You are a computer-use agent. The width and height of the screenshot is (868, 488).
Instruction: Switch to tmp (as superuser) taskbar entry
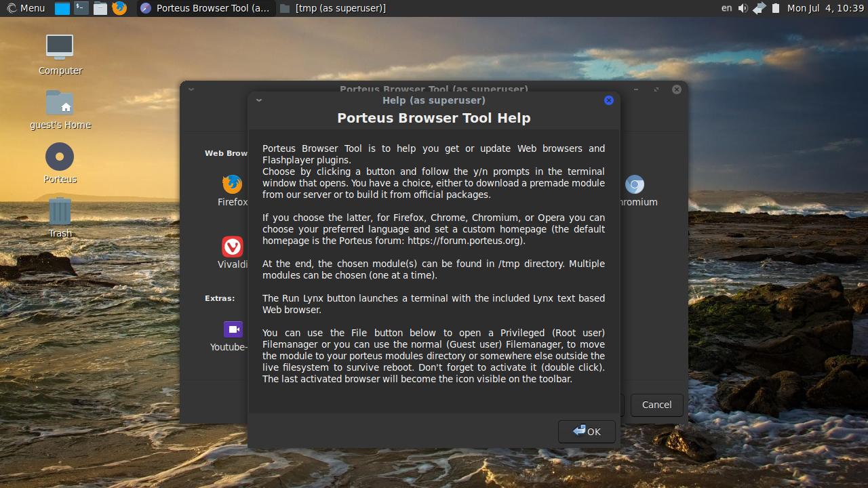(334, 8)
